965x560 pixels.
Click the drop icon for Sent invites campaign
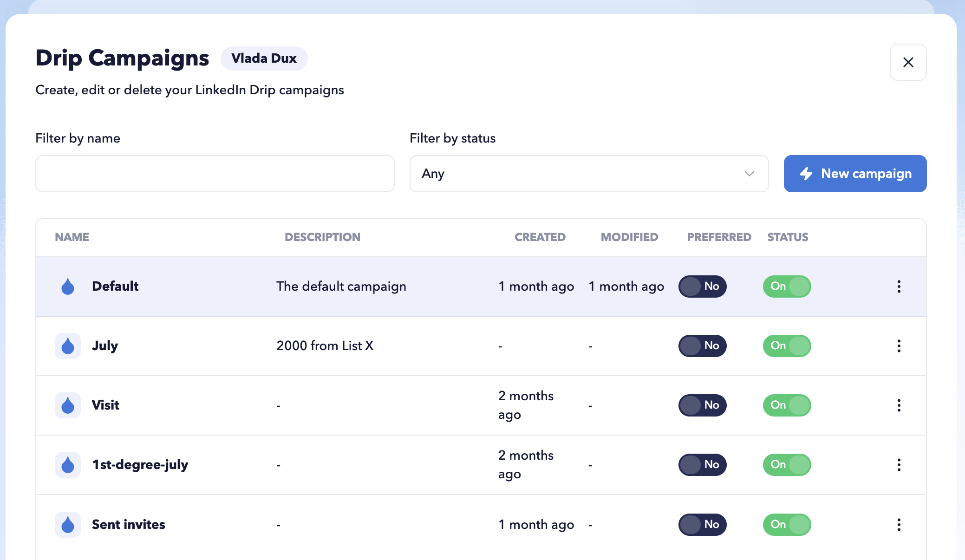(68, 525)
